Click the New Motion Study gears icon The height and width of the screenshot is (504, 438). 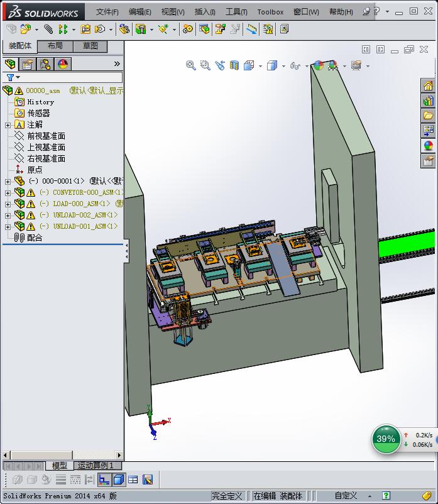[188, 30]
